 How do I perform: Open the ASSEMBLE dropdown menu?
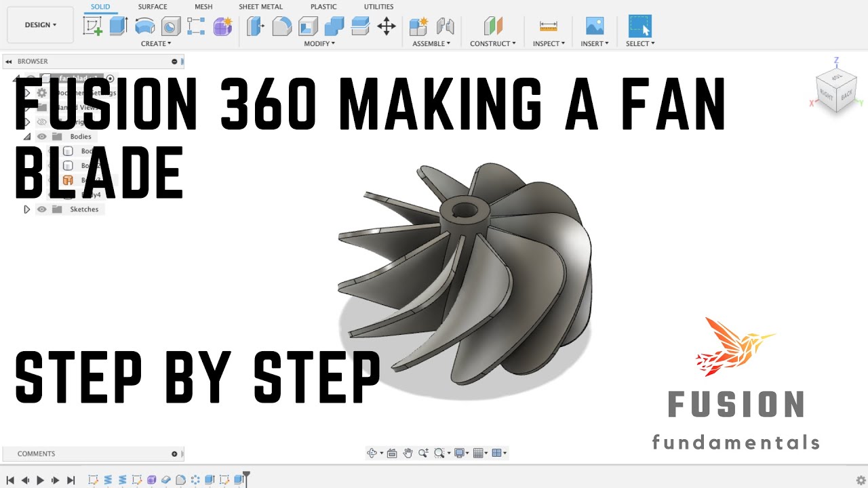[431, 43]
